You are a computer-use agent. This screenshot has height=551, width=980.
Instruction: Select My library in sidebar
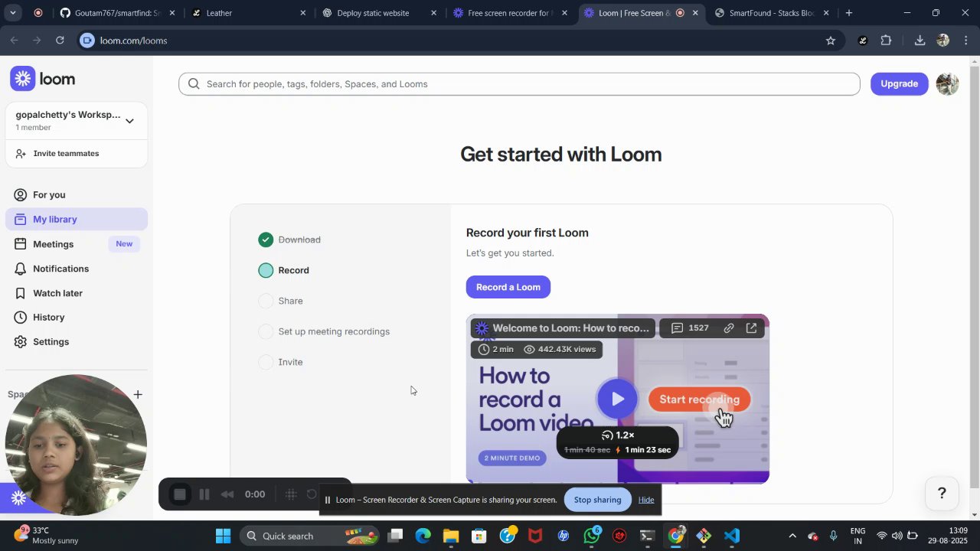coord(77,219)
